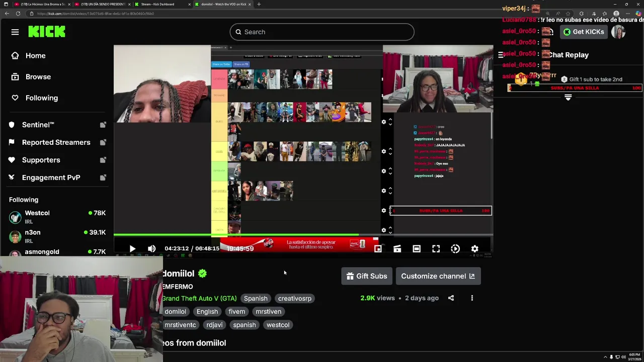Switch to UN DÍA SIENDO PRESIDENTE tab
644x362 pixels.
[x=102, y=4]
